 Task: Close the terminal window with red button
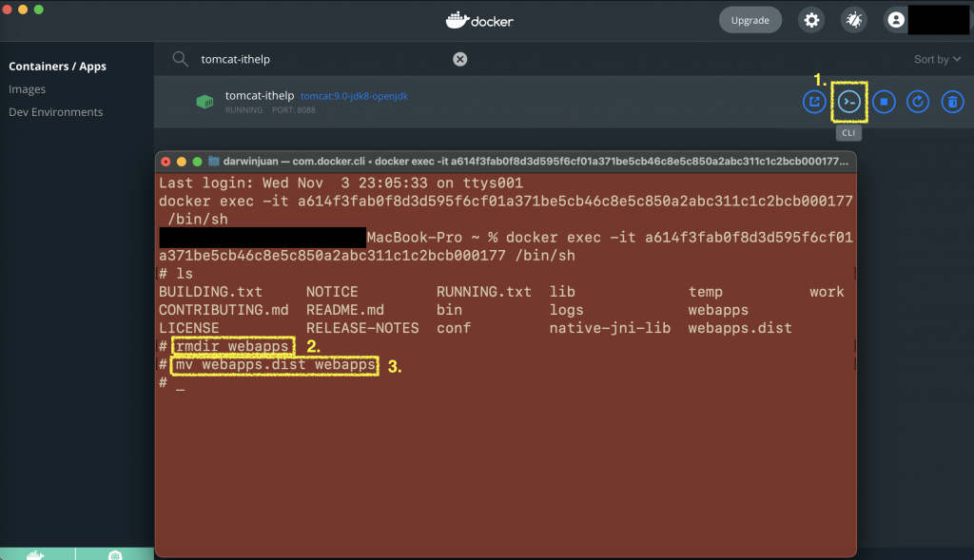click(166, 162)
